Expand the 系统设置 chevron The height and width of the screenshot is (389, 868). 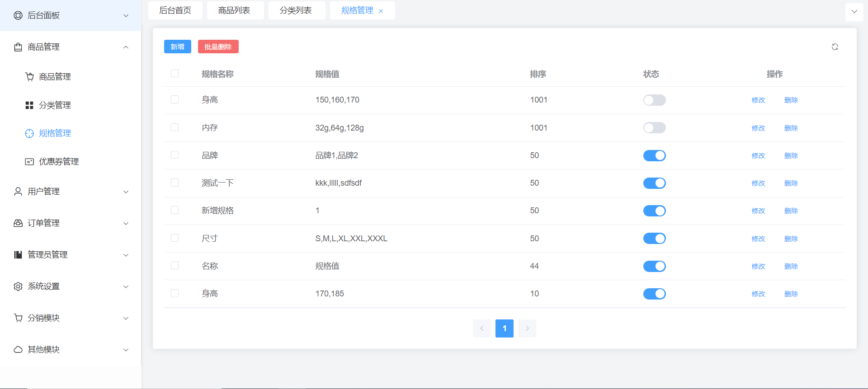(x=126, y=287)
